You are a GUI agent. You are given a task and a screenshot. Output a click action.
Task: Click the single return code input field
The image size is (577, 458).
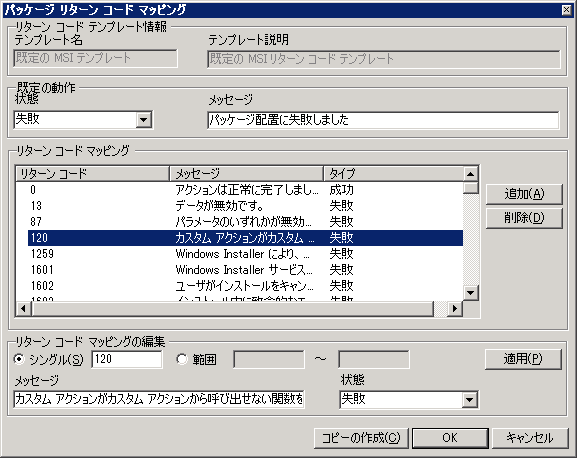pos(127,359)
